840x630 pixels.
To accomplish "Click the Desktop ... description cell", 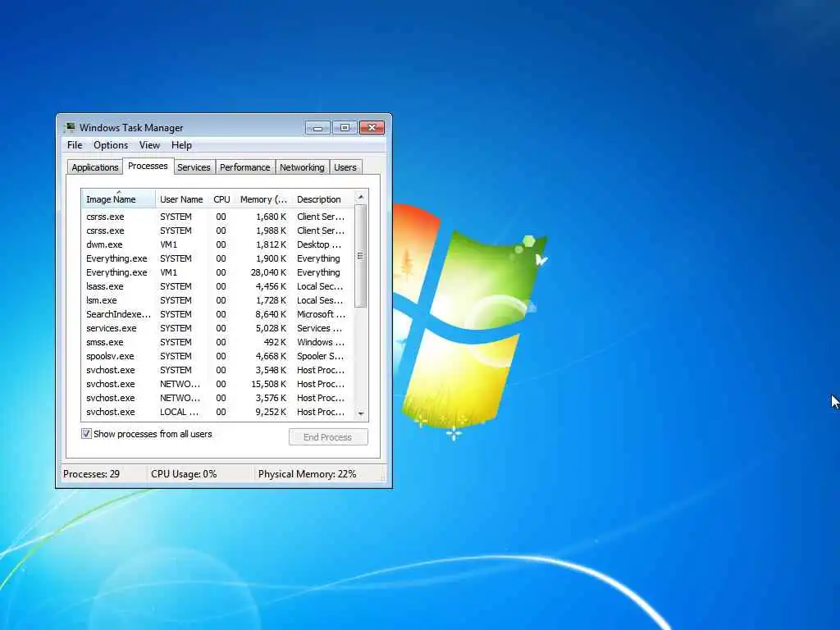I will (x=319, y=244).
